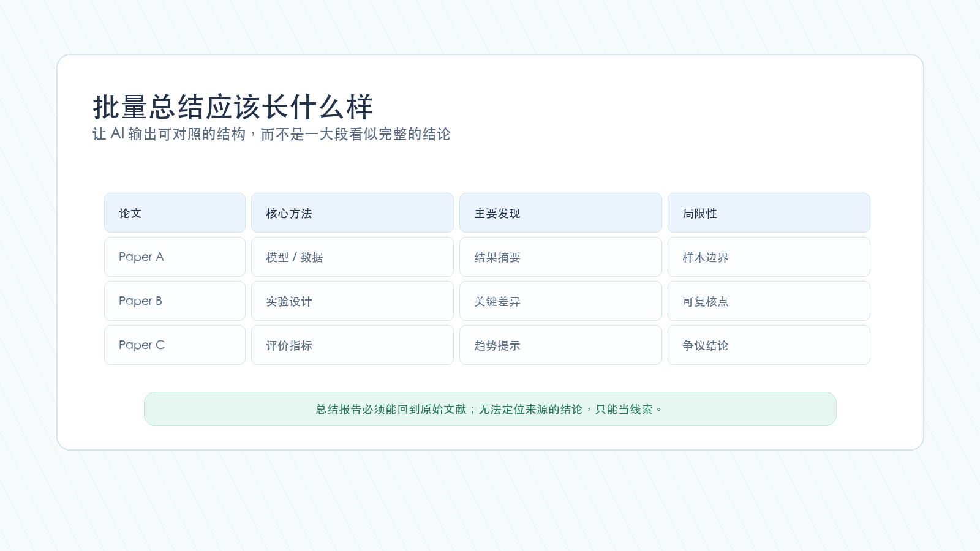Click the title 批量总结应该长什么样
This screenshot has width=980, height=551.
[233, 107]
